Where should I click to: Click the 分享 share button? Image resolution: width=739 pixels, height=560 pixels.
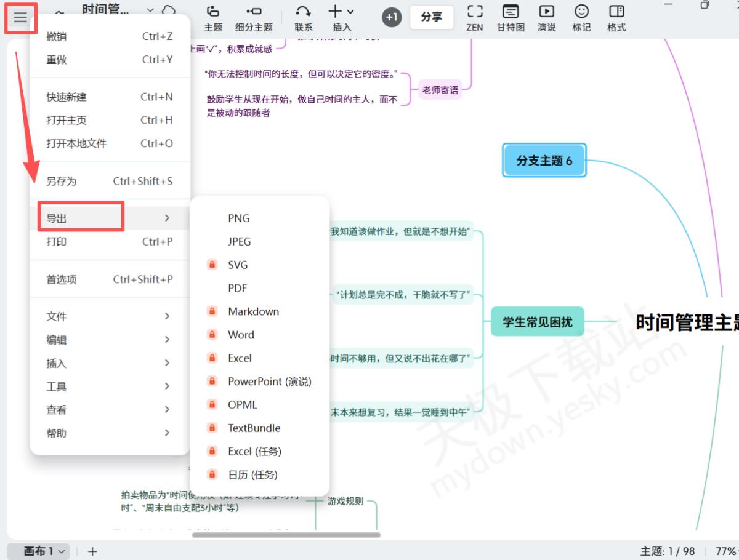pos(432,17)
